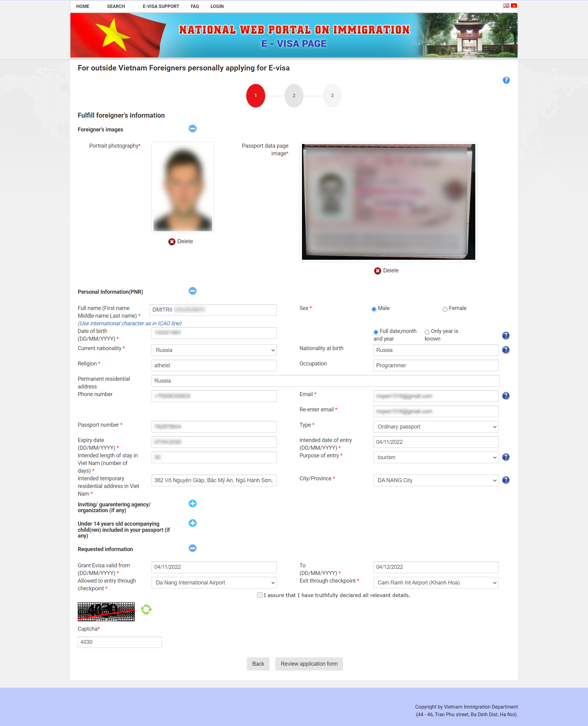588x726 pixels.
Task: Click into the Captcha input field
Action: click(x=119, y=642)
